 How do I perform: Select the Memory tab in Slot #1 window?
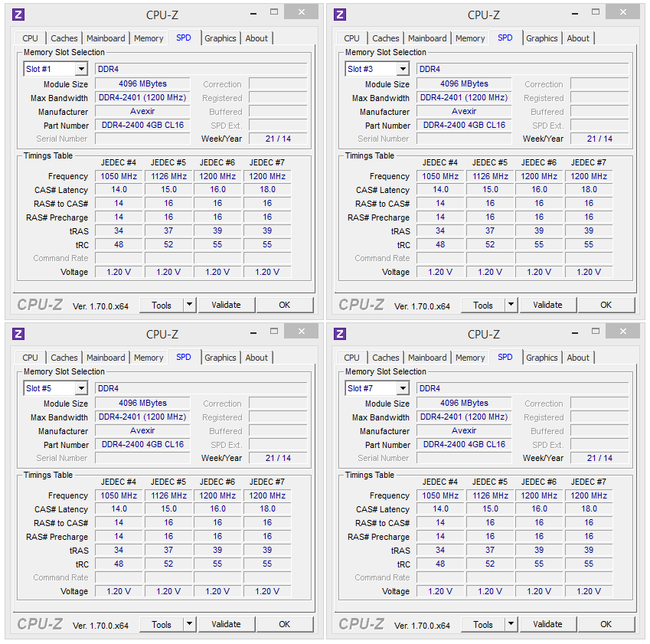(x=149, y=38)
